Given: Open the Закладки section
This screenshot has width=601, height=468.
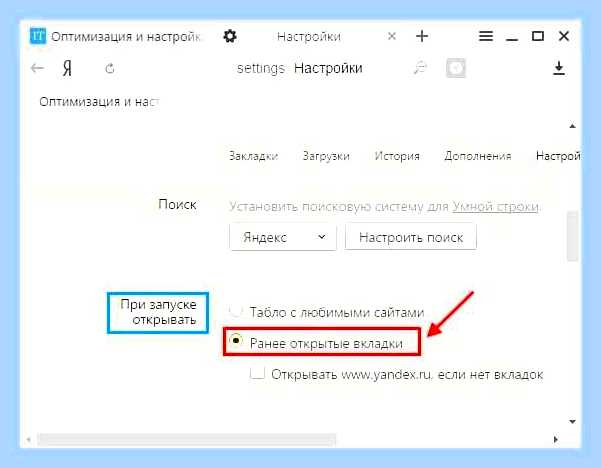Looking at the screenshot, I should point(253,156).
